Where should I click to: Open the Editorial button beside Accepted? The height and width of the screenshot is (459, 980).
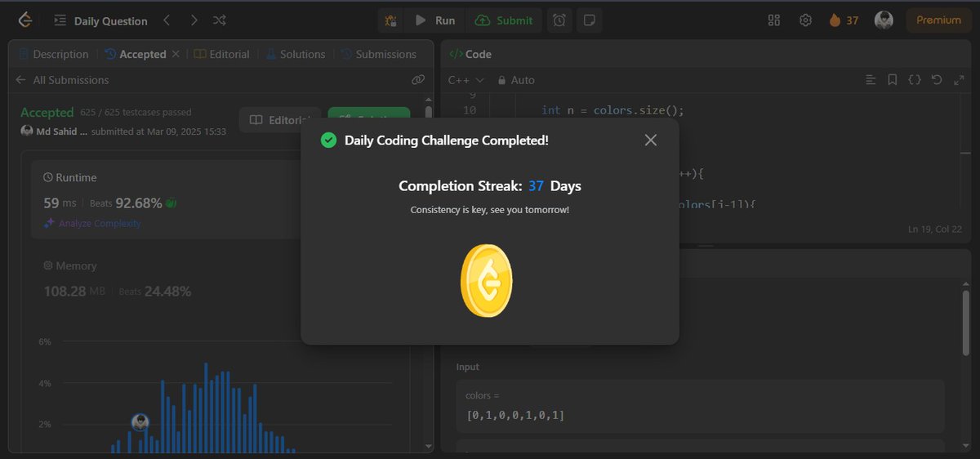click(279, 120)
